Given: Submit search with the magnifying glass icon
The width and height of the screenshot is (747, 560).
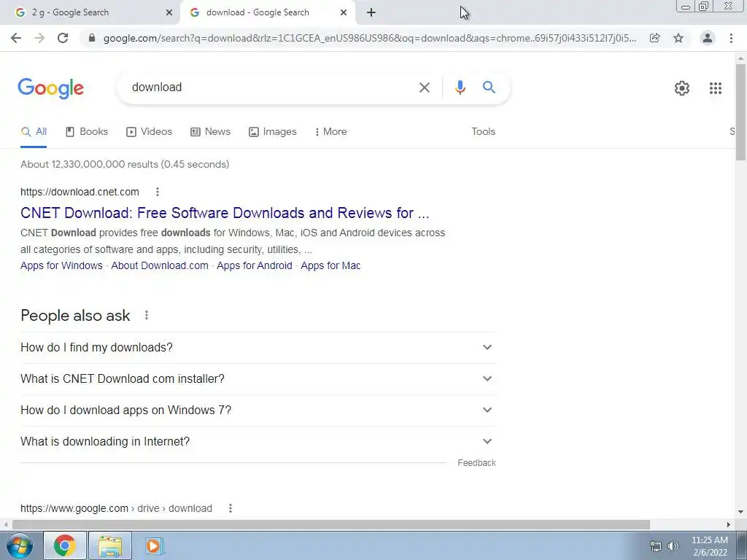Looking at the screenshot, I should click(x=489, y=87).
